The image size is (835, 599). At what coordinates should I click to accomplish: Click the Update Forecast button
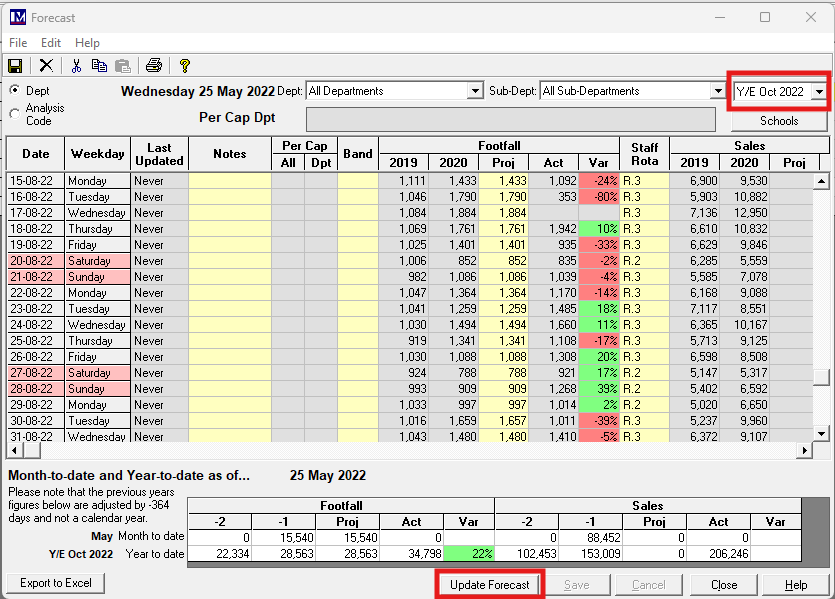point(489,584)
